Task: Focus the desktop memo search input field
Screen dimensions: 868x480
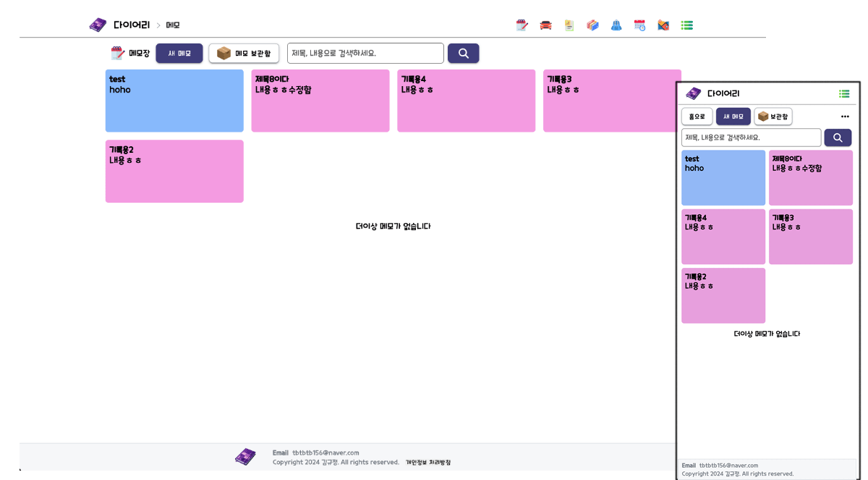Action: (365, 54)
